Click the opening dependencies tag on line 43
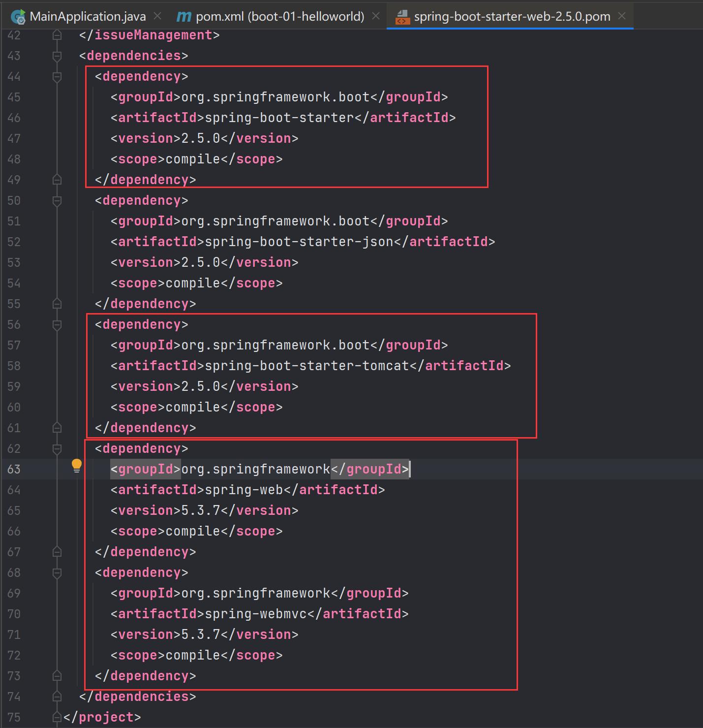 pyautogui.click(x=134, y=56)
